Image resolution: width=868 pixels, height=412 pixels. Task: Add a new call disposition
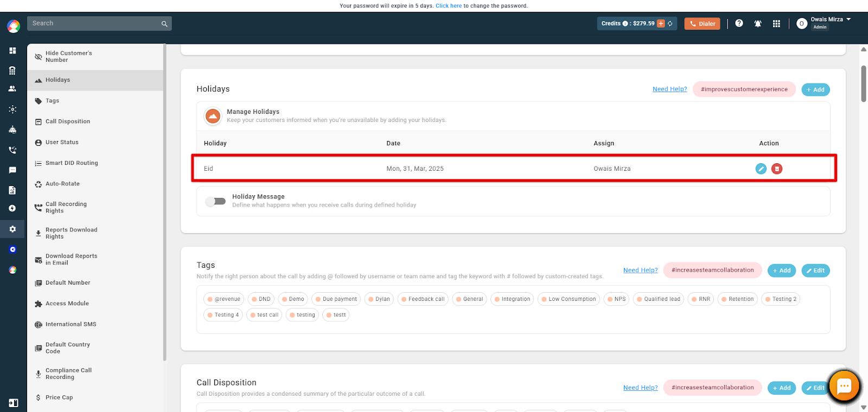pos(782,388)
